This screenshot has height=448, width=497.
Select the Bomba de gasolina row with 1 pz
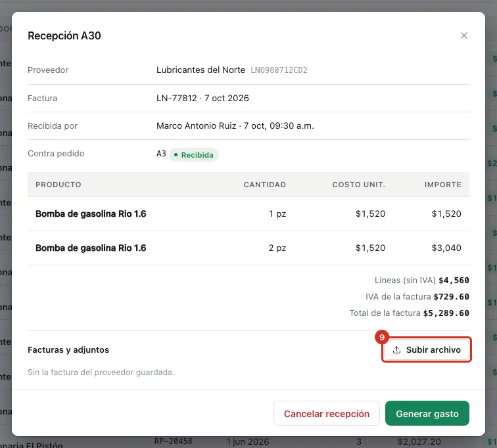tap(248, 214)
